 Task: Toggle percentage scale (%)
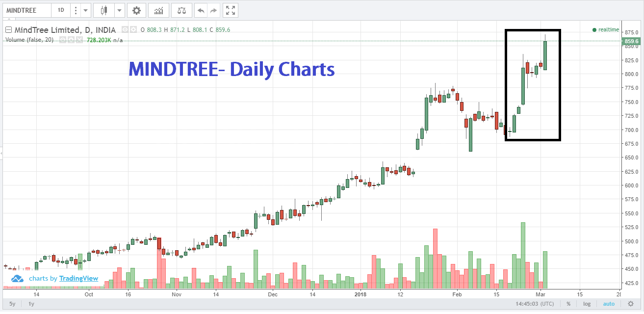568,304
